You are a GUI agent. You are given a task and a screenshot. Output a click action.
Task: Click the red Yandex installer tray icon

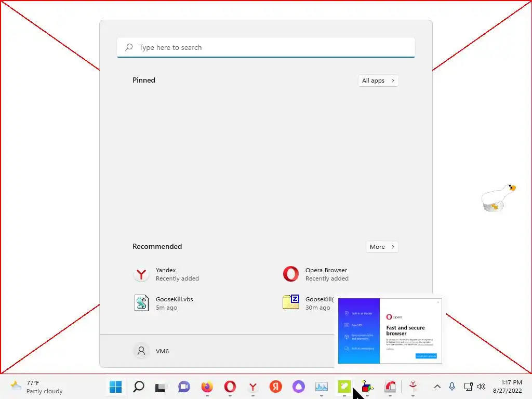[x=413, y=386]
